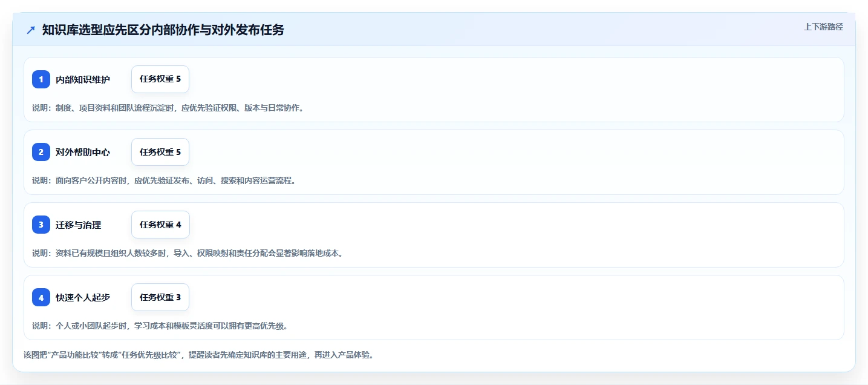Click the 快速个人起步 heading
This screenshot has height=385, width=868.
[x=83, y=297]
